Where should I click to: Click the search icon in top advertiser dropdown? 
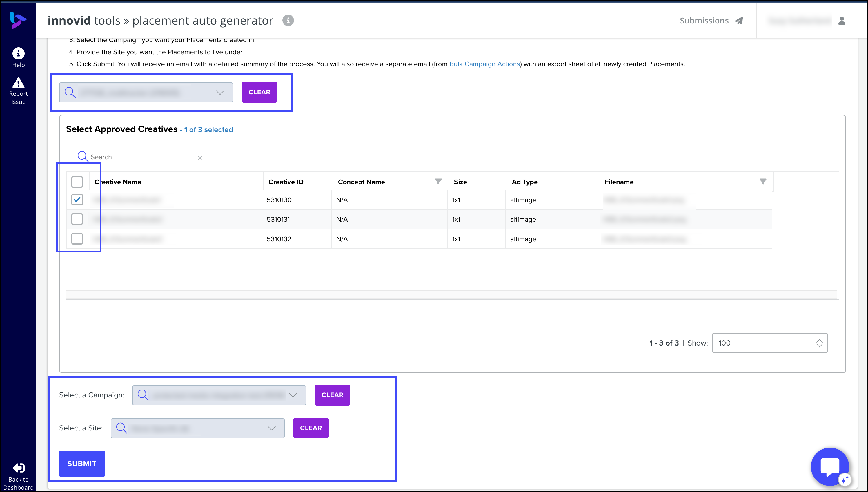pyautogui.click(x=70, y=92)
